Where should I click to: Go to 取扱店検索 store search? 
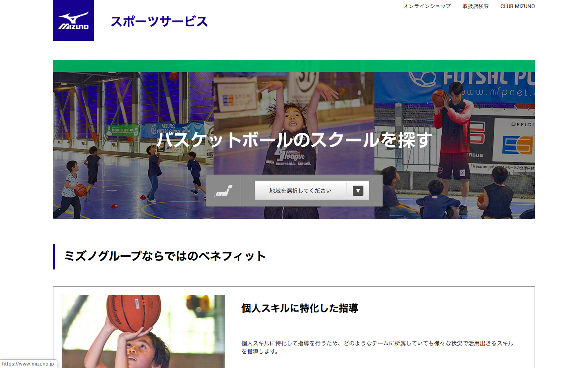(475, 6)
